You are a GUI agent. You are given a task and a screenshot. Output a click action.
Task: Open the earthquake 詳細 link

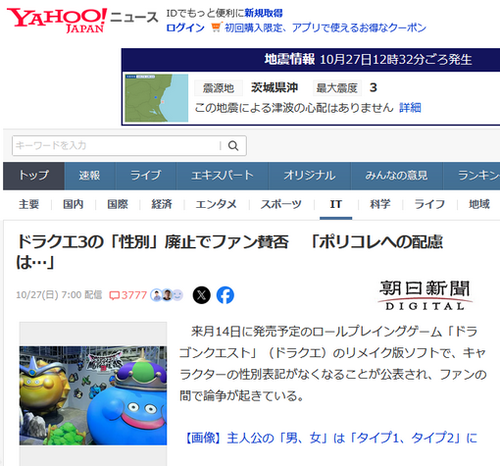pyautogui.click(x=410, y=108)
